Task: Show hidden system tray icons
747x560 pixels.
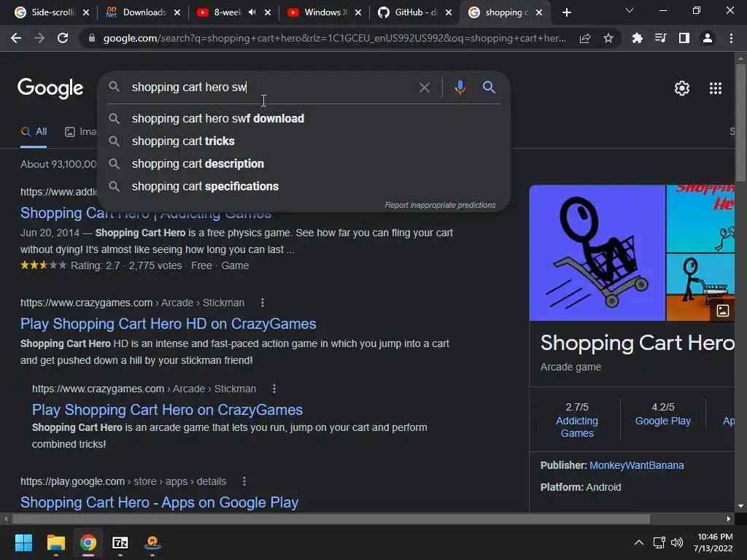Action: click(x=639, y=542)
